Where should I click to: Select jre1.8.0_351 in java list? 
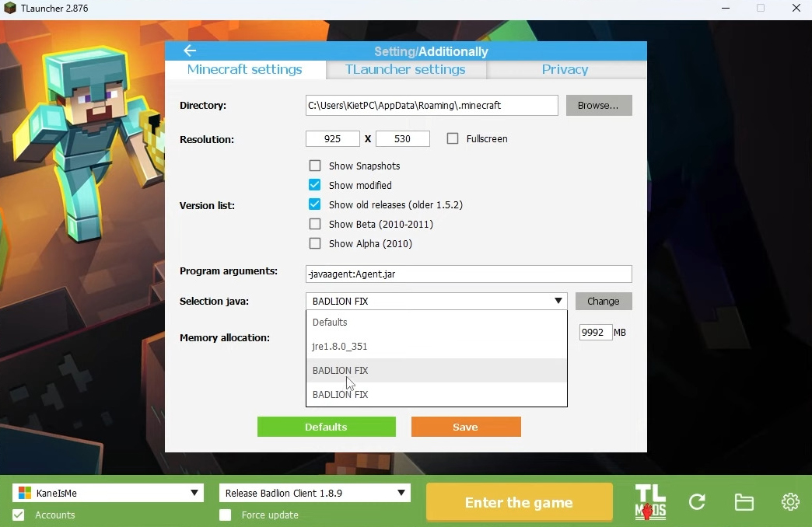[436, 347]
